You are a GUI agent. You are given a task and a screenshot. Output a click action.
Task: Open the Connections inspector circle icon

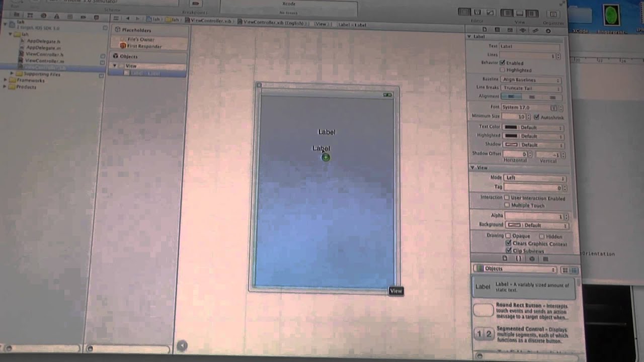(x=548, y=31)
